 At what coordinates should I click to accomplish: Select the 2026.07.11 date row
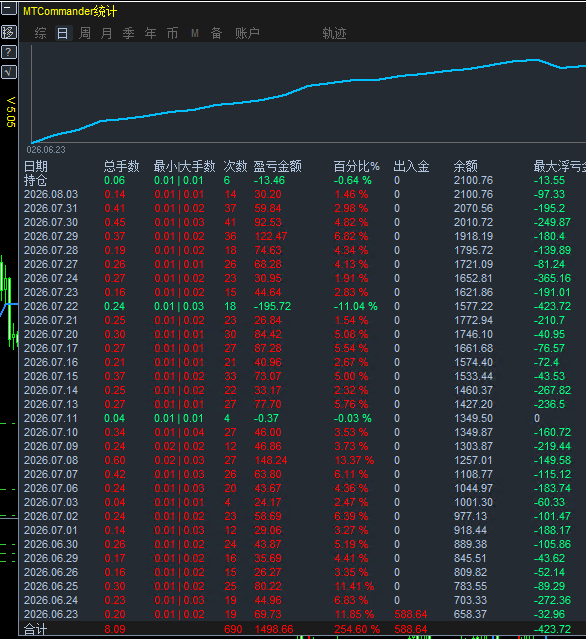[x=51, y=419]
